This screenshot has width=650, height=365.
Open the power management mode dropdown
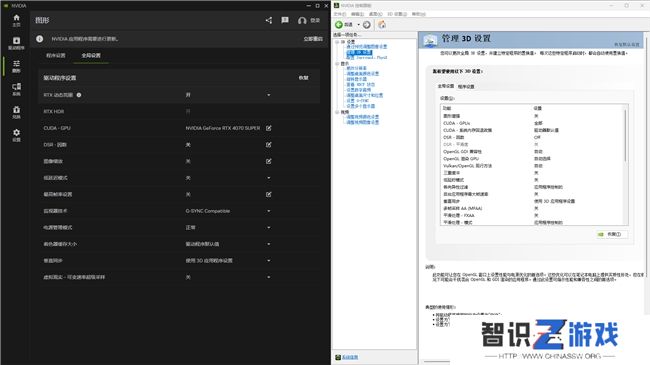(x=269, y=228)
